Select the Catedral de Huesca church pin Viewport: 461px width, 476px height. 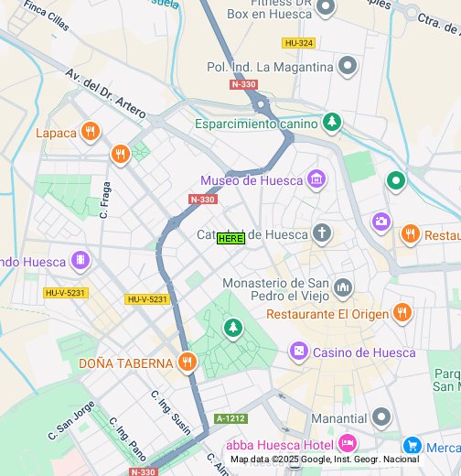(x=322, y=233)
